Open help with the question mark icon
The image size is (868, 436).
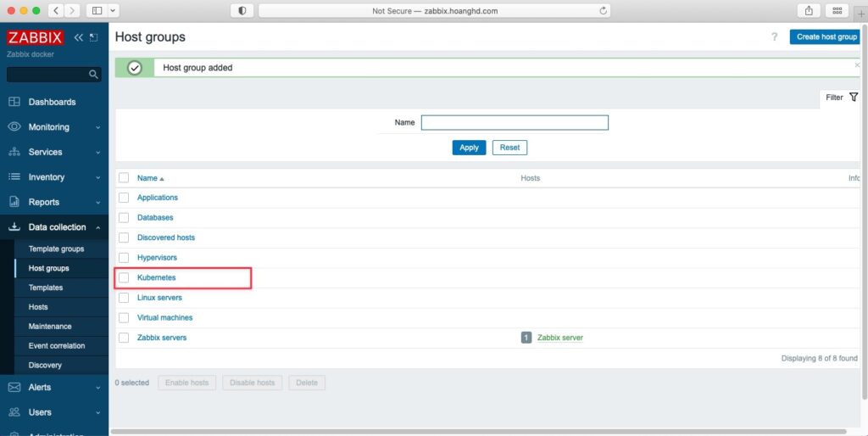[x=775, y=37]
